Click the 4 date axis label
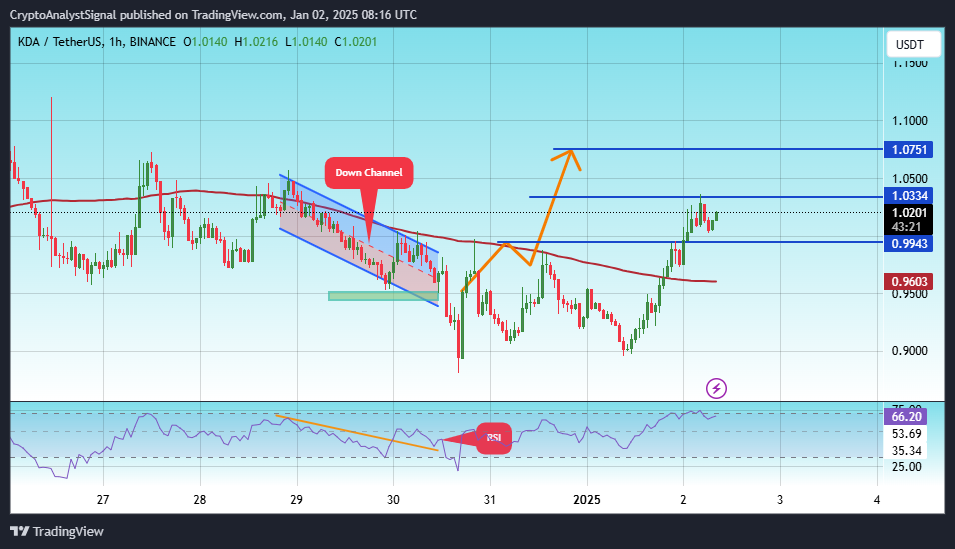The image size is (955, 549). click(x=877, y=500)
